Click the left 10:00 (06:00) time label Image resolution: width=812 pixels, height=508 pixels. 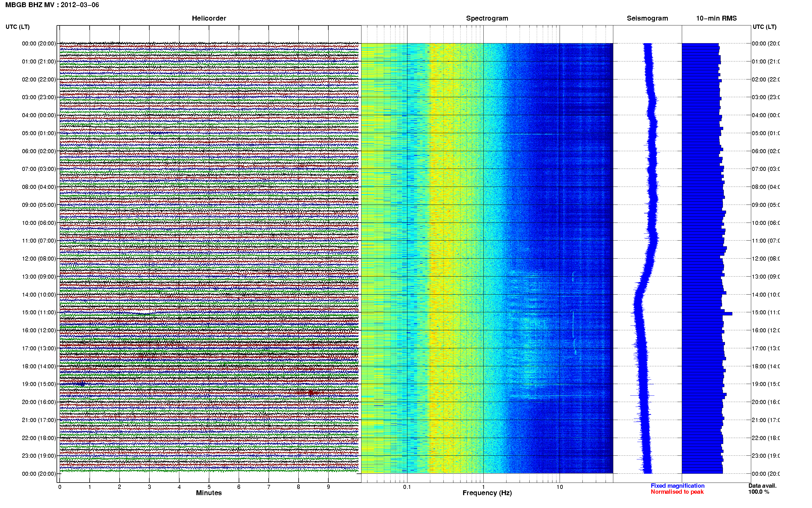point(39,223)
